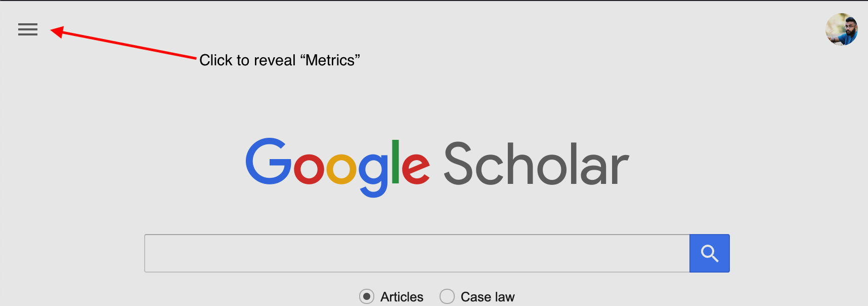Click the Case law label text
This screenshot has width=868, height=306.
488,297
